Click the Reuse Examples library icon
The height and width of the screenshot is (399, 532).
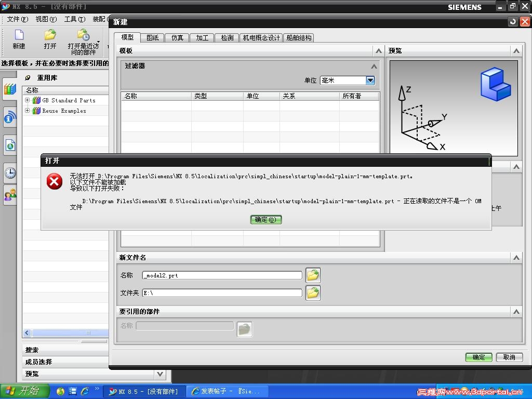coord(37,111)
